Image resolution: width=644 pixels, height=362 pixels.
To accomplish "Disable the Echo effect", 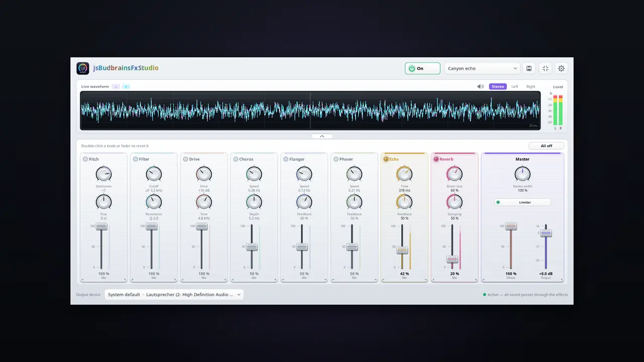I will [386, 159].
